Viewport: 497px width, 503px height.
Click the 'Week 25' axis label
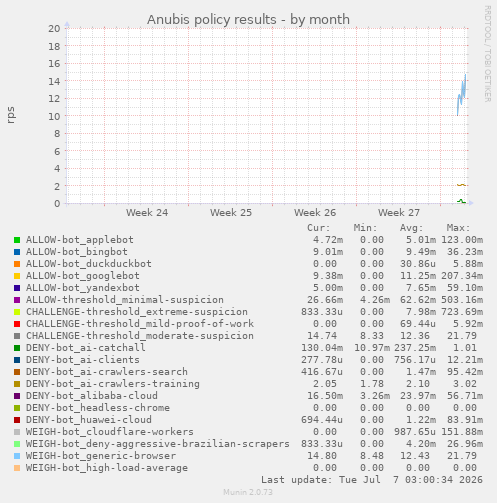tap(231, 212)
